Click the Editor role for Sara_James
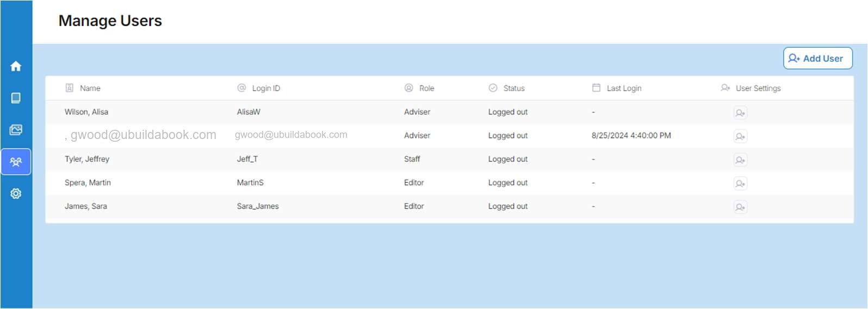 tap(414, 206)
